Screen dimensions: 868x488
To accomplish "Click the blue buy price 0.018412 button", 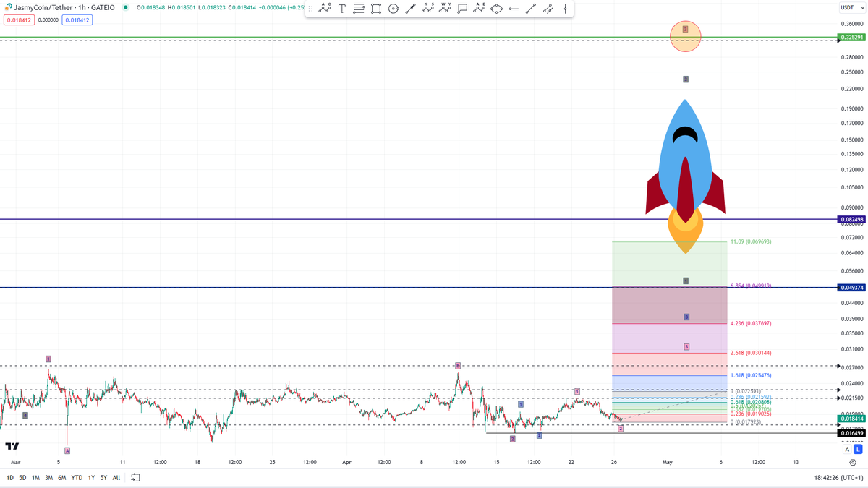I will click(x=77, y=20).
